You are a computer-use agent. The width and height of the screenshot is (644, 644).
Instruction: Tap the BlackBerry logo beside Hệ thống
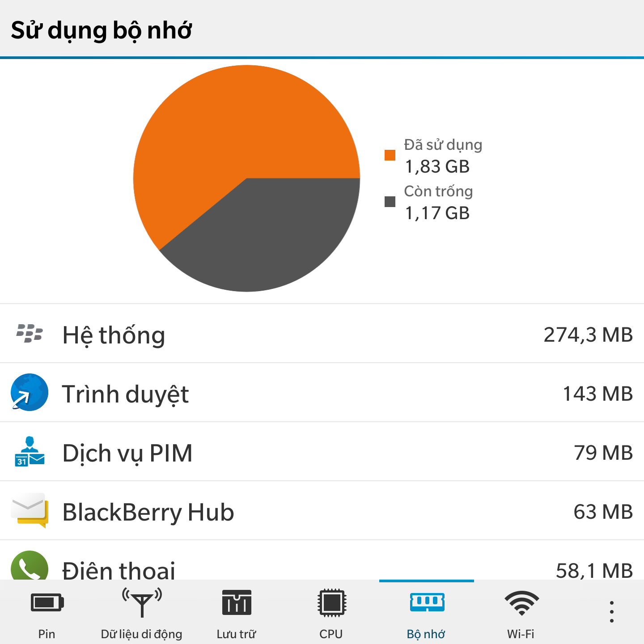[x=30, y=334]
